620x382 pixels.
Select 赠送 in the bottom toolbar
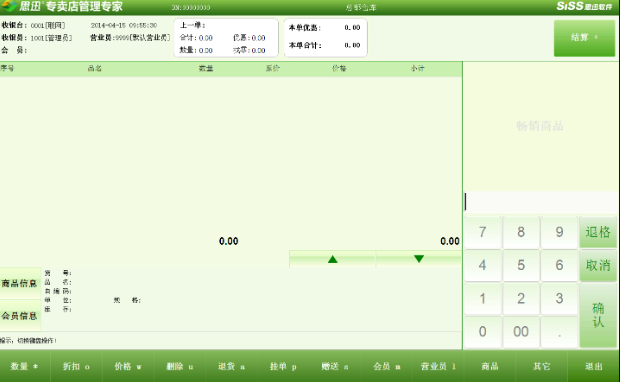(x=335, y=367)
